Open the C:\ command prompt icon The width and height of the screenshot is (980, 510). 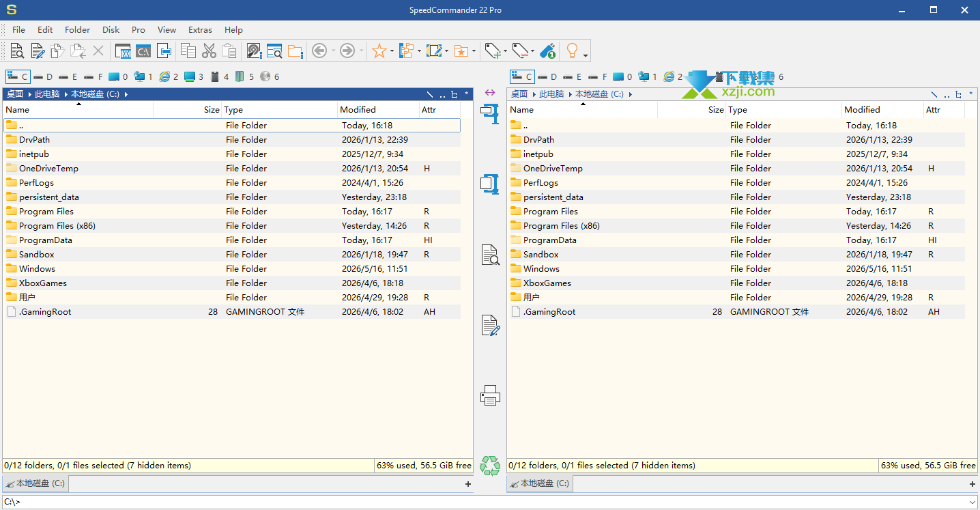[143, 51]
